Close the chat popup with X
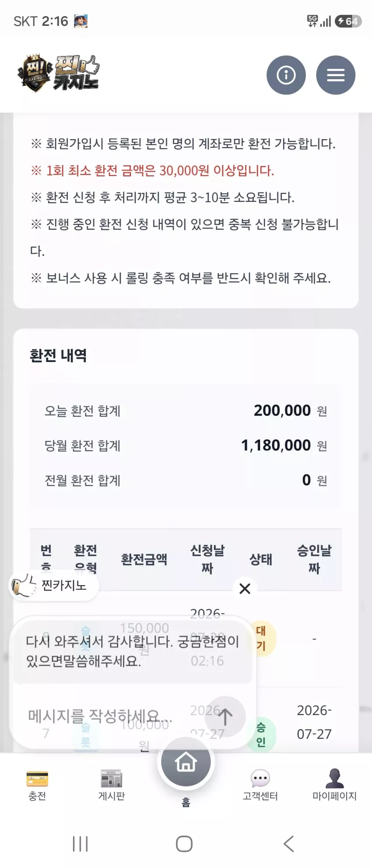The height and width of the screenshot is (868, 372). point(245,588)
